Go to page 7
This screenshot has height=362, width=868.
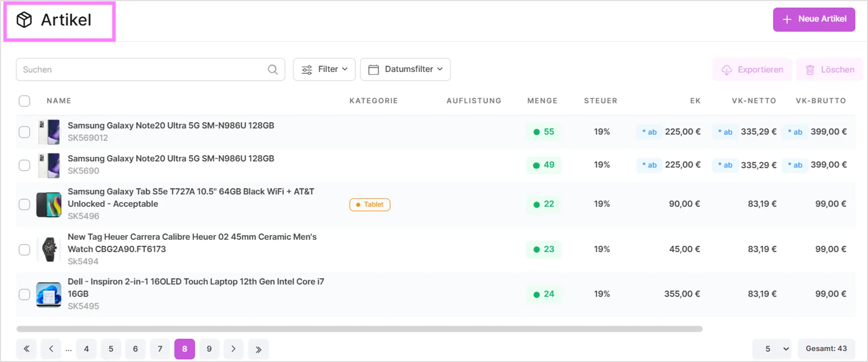(160, 349)
